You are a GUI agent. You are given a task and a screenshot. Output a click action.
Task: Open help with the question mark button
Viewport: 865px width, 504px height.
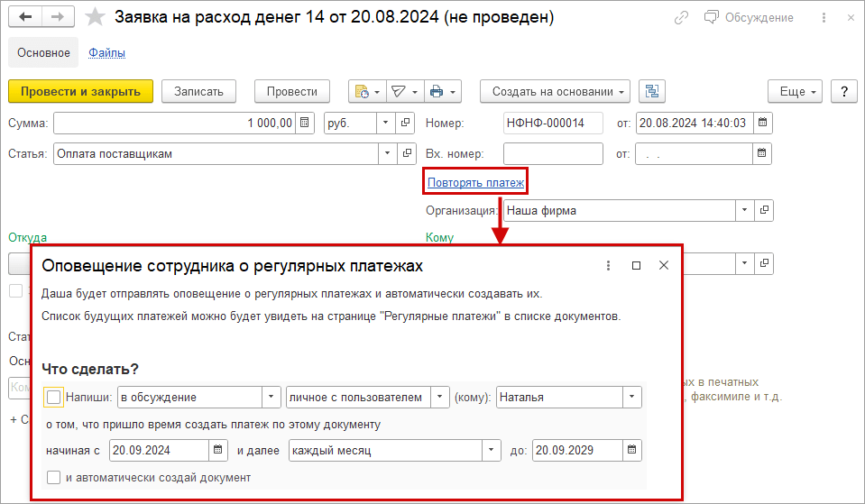click(844, 92)
